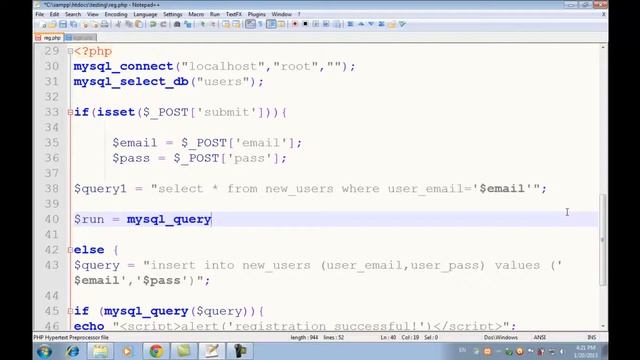
Task: Toggle INS mode in the status bar
Action: (591, 338)
